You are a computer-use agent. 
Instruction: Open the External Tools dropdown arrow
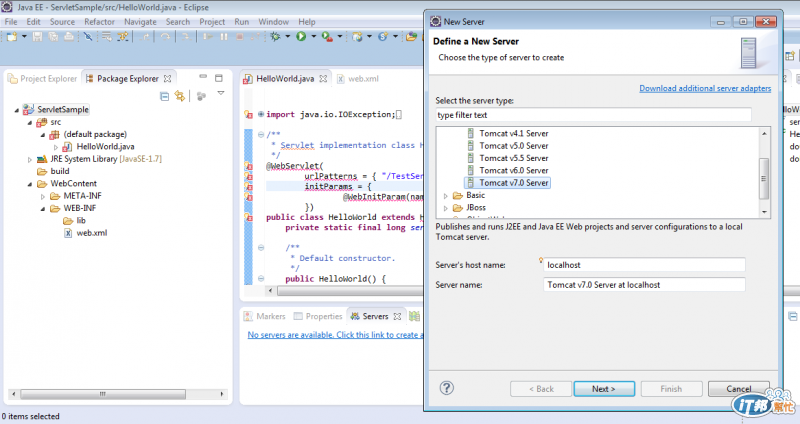(x=339, y=37)
